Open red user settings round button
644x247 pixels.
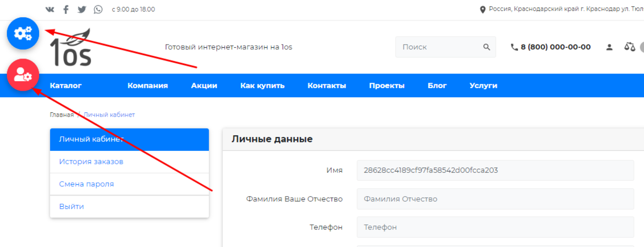[x=23, y=76]
